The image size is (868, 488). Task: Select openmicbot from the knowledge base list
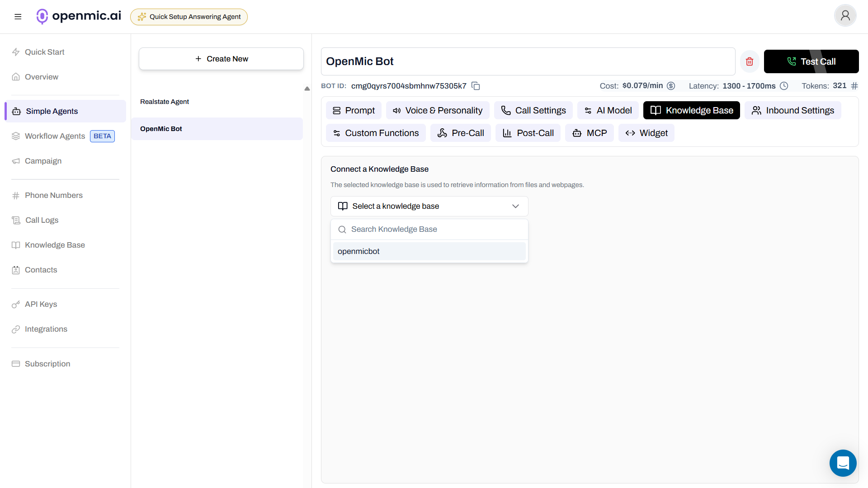429,251
